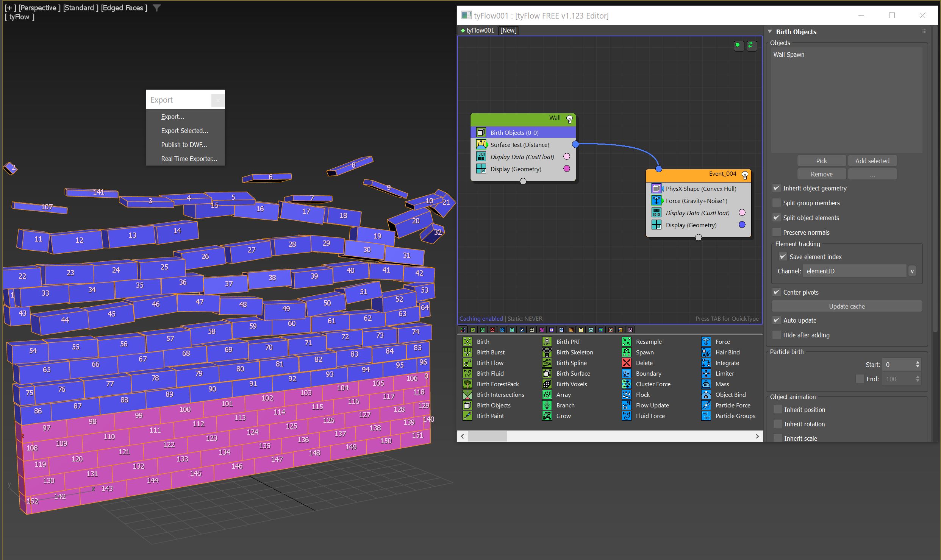Select Birth PRT operator icon
The width and height of the screenshot is (941, 560).
(547, 342)
